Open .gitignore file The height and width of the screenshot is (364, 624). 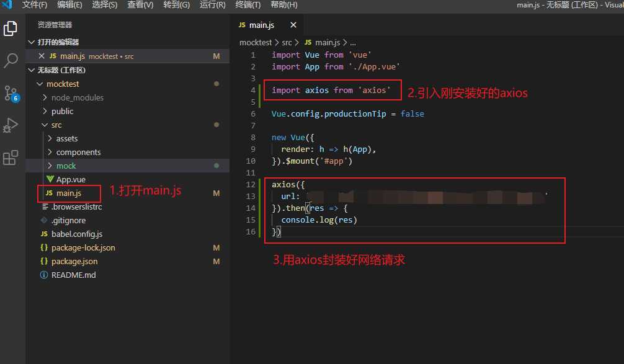click(x=68, y=220)
